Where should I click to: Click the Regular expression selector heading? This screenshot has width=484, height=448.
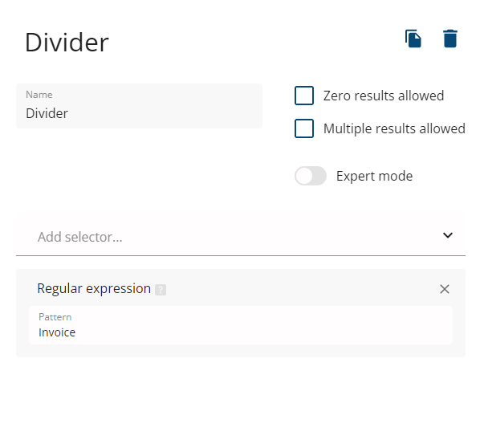94,288
